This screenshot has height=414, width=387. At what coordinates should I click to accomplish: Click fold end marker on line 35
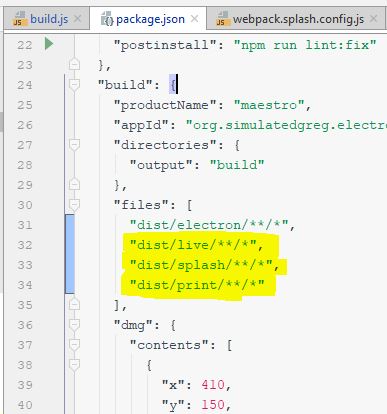[x=74, y=304]
